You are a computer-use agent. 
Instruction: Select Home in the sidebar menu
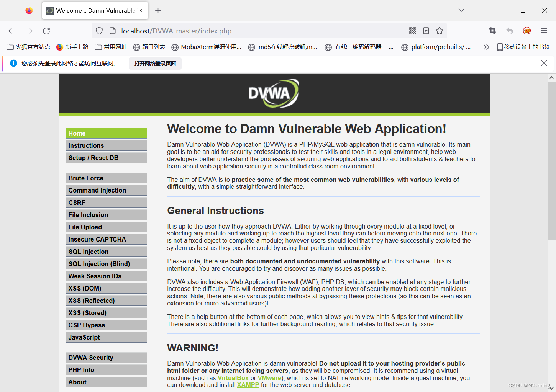(x=106, y=133)
